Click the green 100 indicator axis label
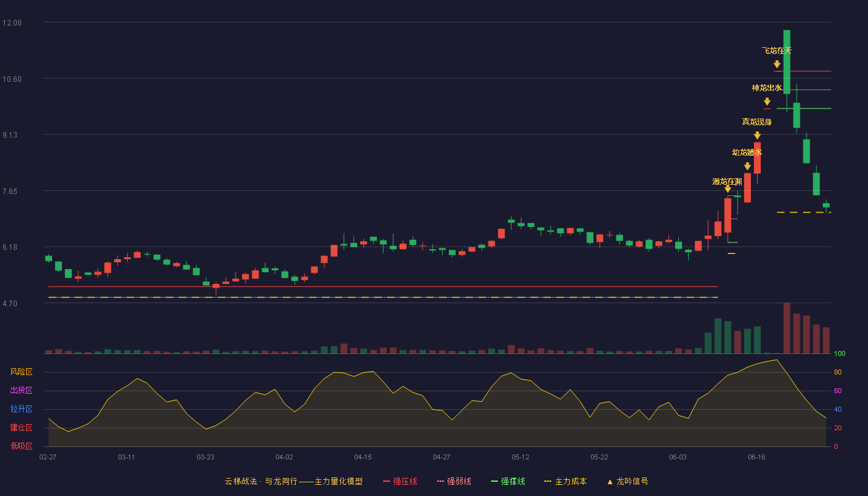This screenshot has height=496, width=868. tap(839, 354)
